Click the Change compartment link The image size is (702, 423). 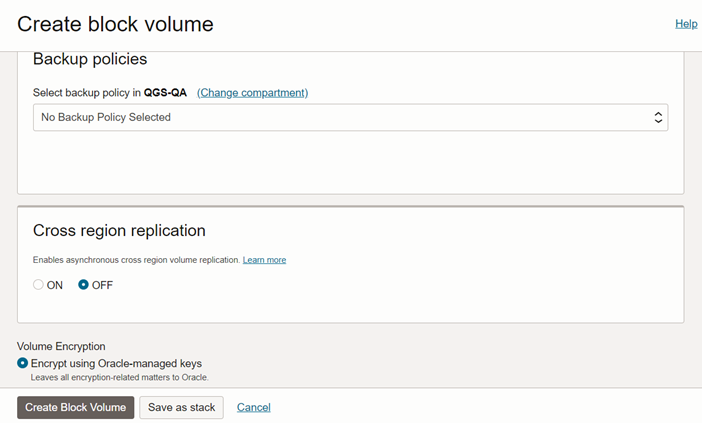tap(252, 93)
